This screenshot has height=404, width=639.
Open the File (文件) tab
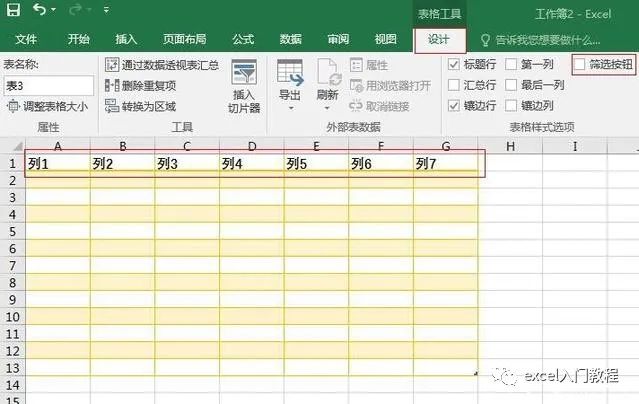tap(26, 39)
